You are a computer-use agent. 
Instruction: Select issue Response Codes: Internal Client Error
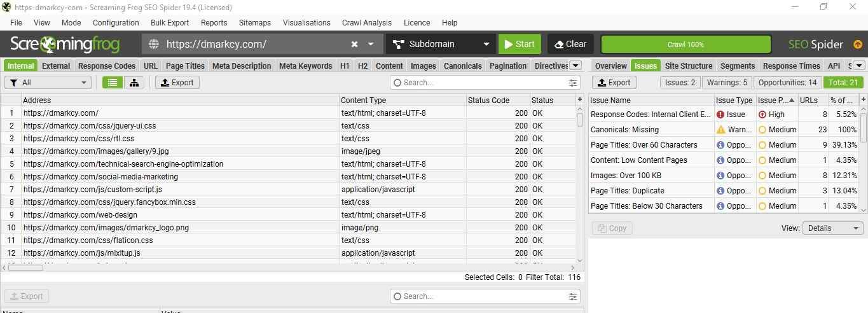tap(724, 115)
